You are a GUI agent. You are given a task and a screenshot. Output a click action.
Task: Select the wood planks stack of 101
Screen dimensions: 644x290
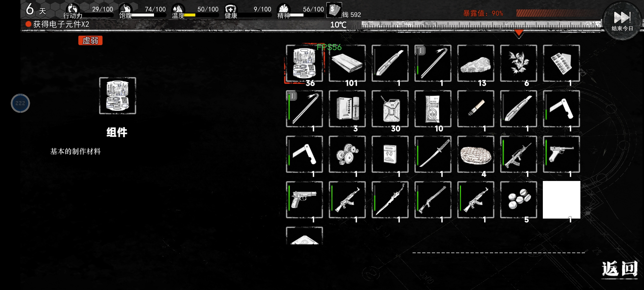[x=347, y=63]
